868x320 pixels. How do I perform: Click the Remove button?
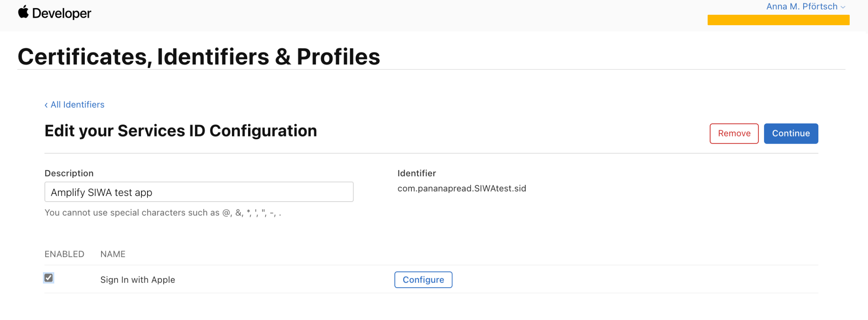pyautogui.click(x=734, y=133)
